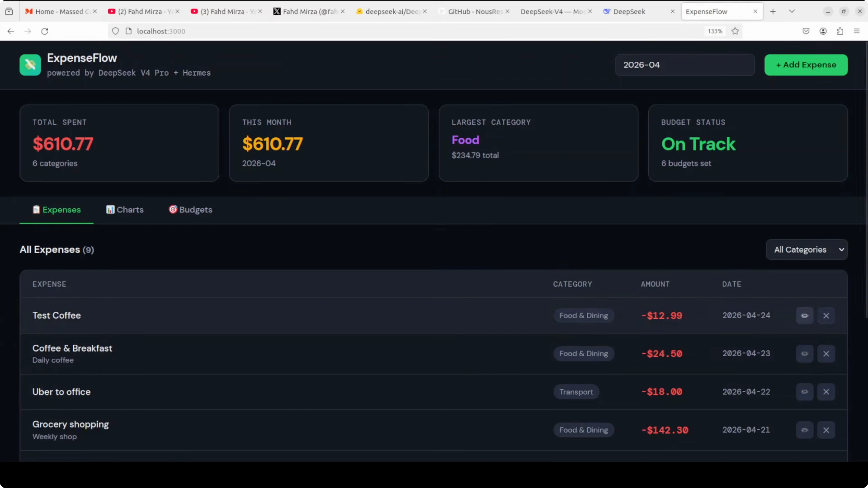Expand the All Categories dropdown
Image resolution: width=868 pixels, height=488 pixels.
click(x=807, y=250)
